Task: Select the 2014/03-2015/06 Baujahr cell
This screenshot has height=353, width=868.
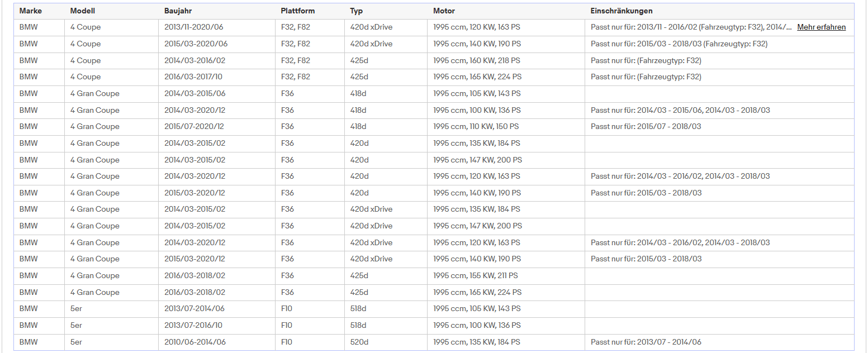Action: point(217,94)
